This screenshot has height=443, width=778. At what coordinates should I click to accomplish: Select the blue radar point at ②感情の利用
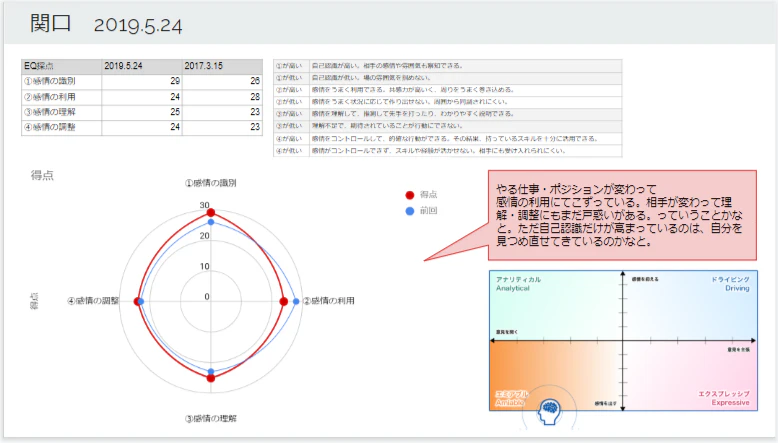click(296, 301)
